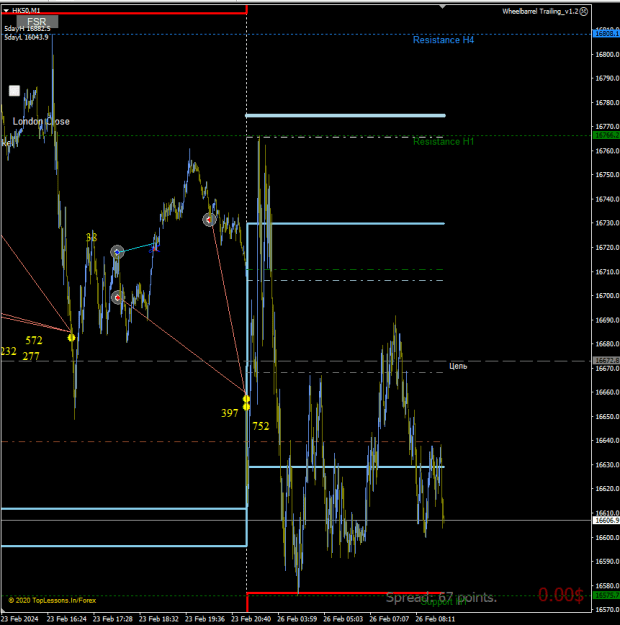Click the Resistance H4 label
Image resolution: width=620 pixels, height=625 pixels.
coord(443,40)
